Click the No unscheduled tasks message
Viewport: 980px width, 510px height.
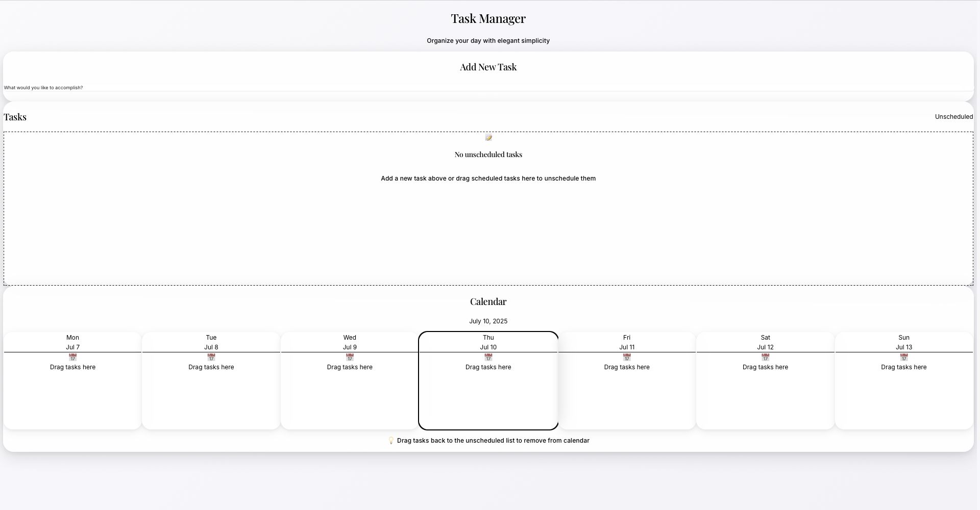coord(488,155)
